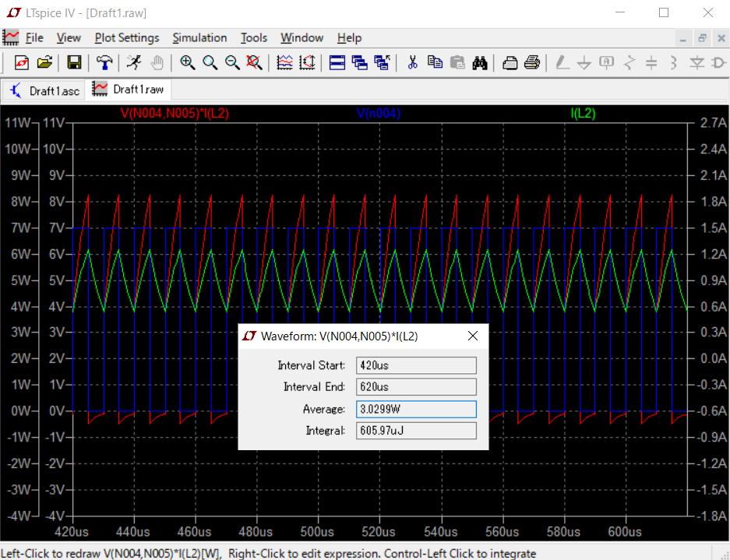Click the 11W left axis label
Viewport: 730px width, 560px height.
pos(17,123)
